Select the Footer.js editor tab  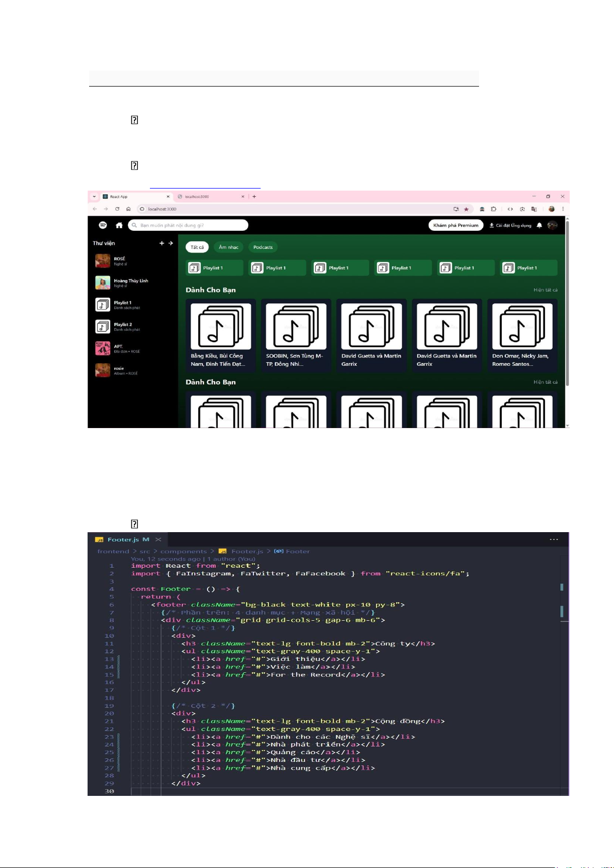(123, 539)
